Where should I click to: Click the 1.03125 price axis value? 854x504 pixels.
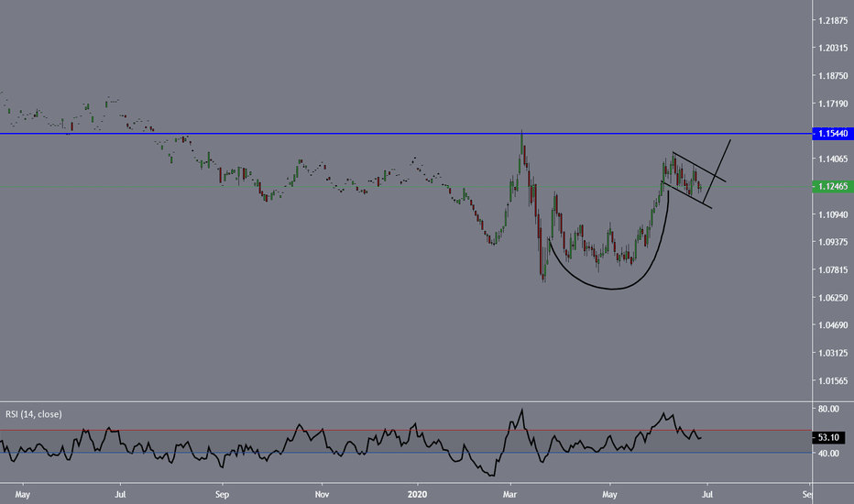(833, 353)
